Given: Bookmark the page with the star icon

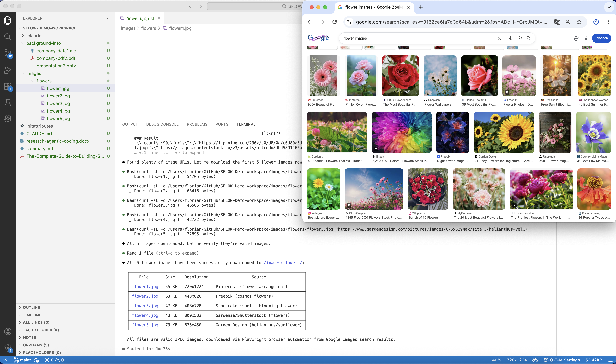Looking at the screenshot, I should click(579, 22).
